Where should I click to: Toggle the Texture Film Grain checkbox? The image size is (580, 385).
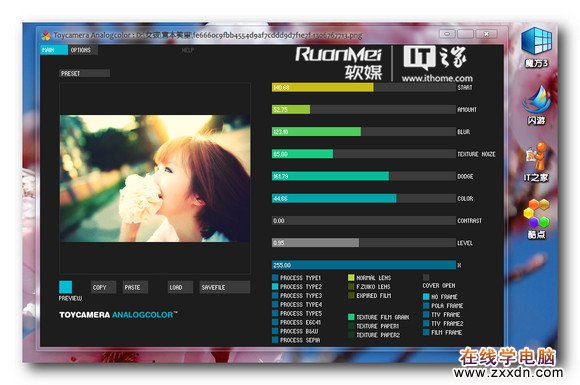pyautogui.click(x=351, y=317)
